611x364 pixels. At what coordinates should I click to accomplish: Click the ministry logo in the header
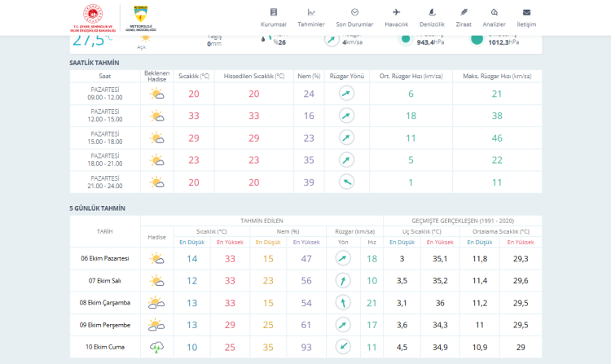[x=93, y=18]
